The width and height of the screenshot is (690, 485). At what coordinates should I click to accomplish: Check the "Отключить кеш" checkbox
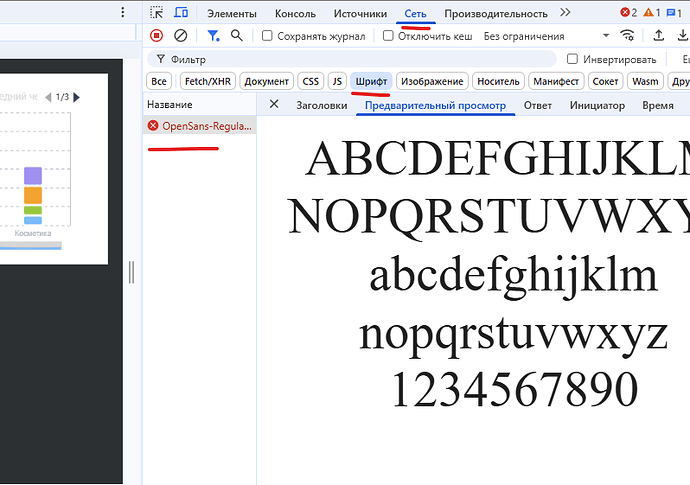(x=388, y=35)
